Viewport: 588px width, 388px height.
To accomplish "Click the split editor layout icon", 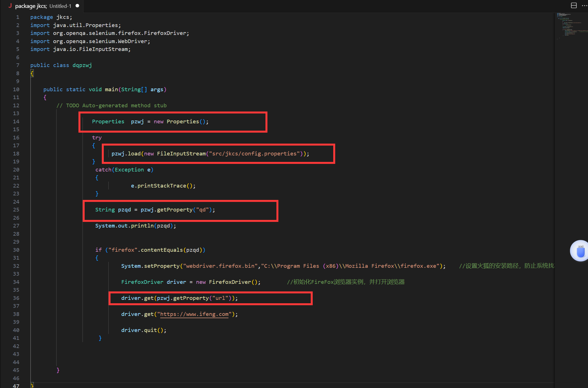I will click(574, 5).
